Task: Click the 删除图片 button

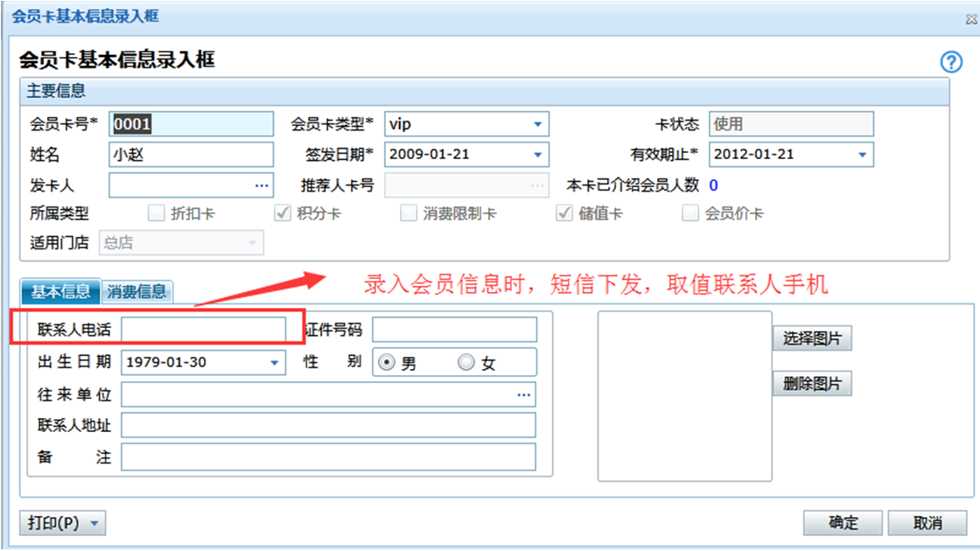Action: pyautogui.click(x=812, y=384)
